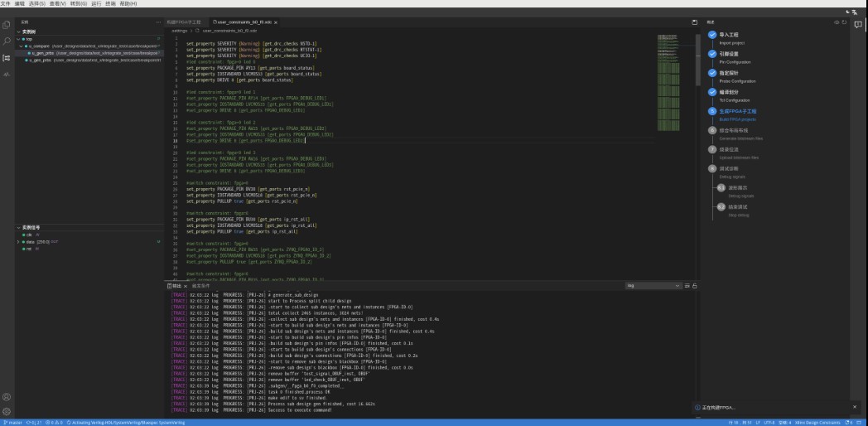
Task: Click the UTF-8 encoding status item
Action: click(769, 423)
